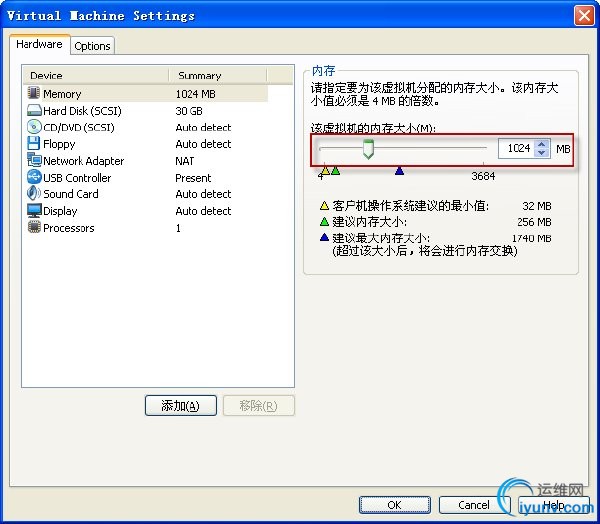Switch to the Options tab
The height and width of the screenshot is (524, 600).
point(92,46)
